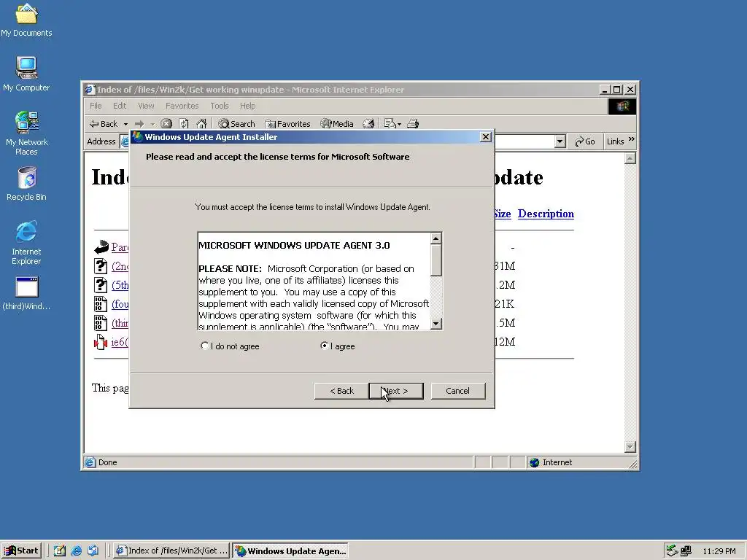Expand the IE address bar dropdown
This screenshot has width=747, height=560.
[560, 141]
